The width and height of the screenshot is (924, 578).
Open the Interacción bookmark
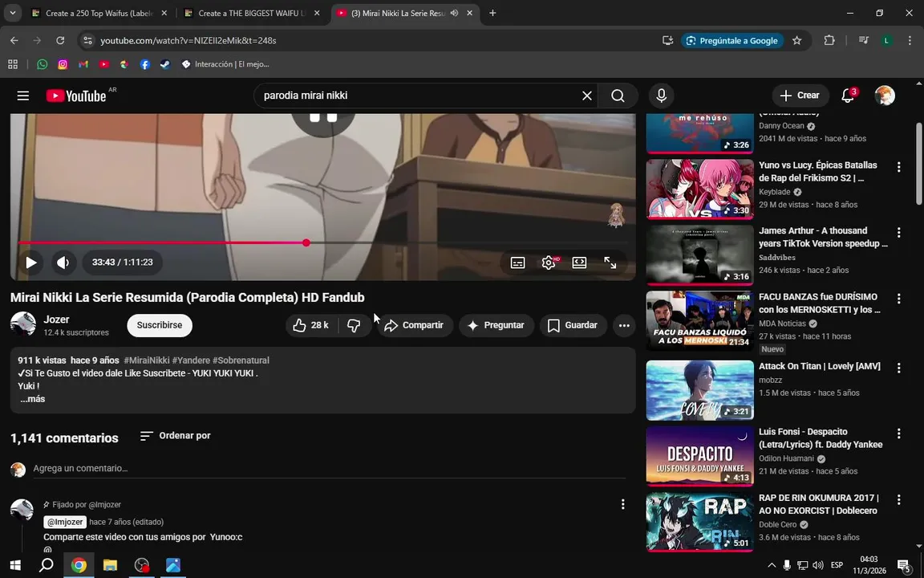tap(225, 64)
